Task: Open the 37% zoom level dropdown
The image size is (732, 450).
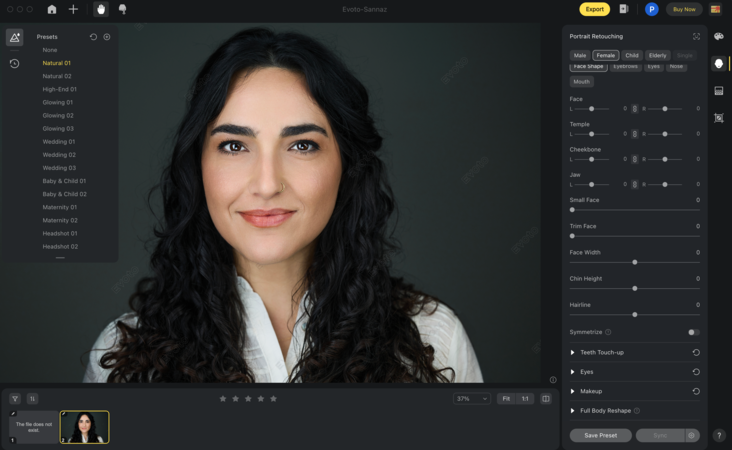Action: [472, 398]
